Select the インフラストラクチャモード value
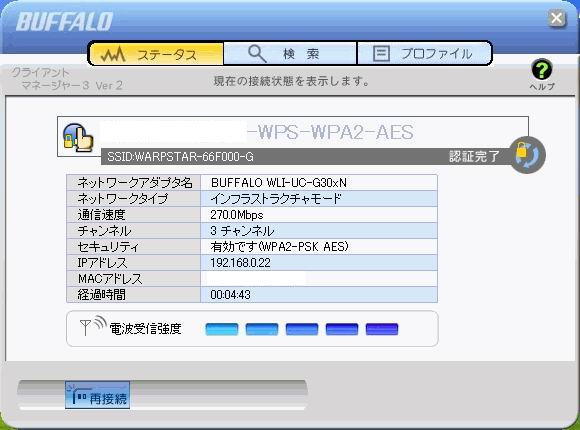580x430 pixels. click(276, 199)
